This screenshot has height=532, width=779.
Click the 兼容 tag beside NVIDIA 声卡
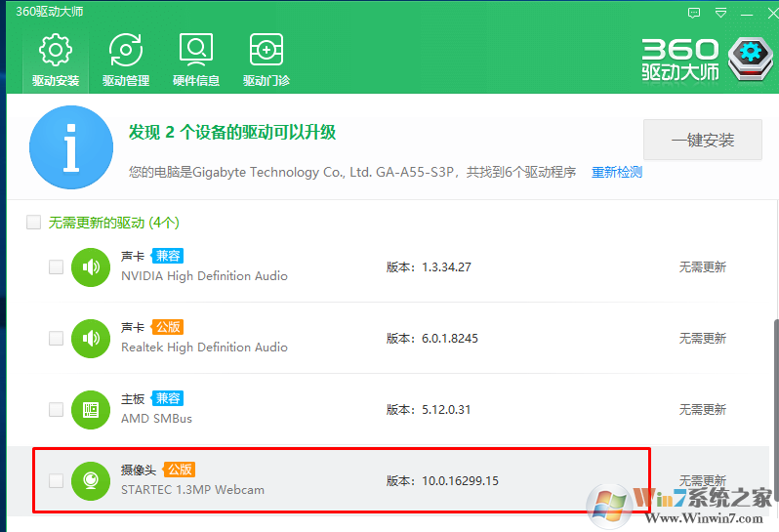168,256
